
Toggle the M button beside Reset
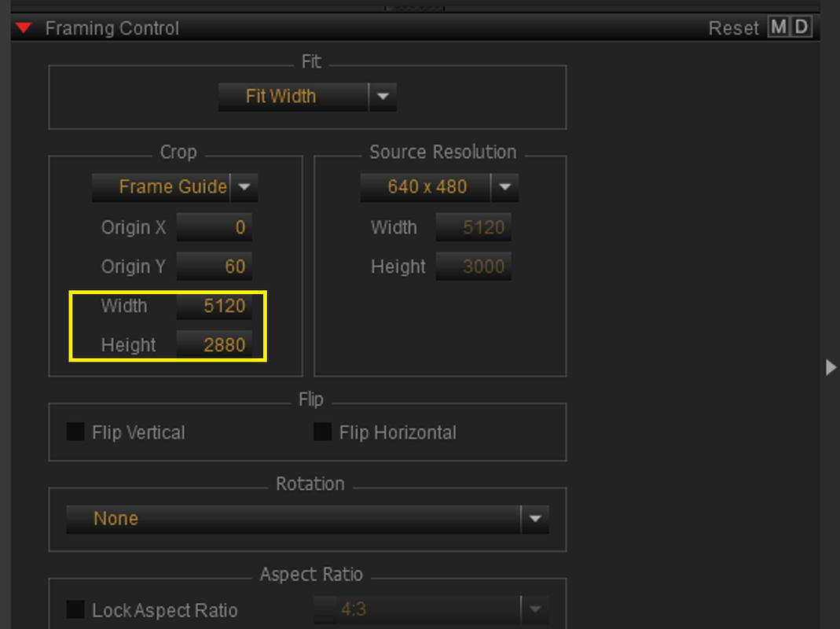[779, 27]
